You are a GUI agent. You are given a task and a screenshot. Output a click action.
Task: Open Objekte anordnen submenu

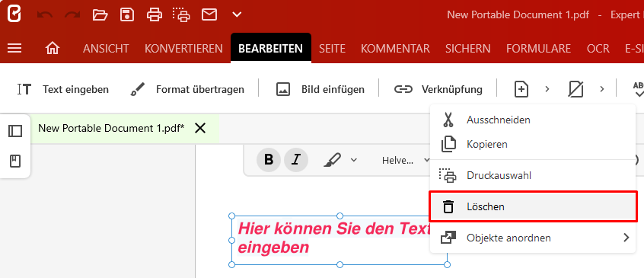tap(533, 238)
